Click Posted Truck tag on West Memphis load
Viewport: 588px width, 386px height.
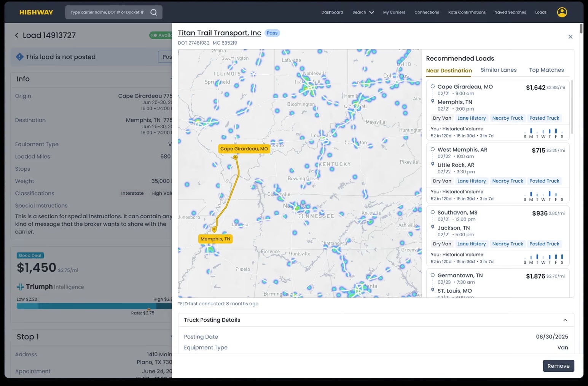544,181
